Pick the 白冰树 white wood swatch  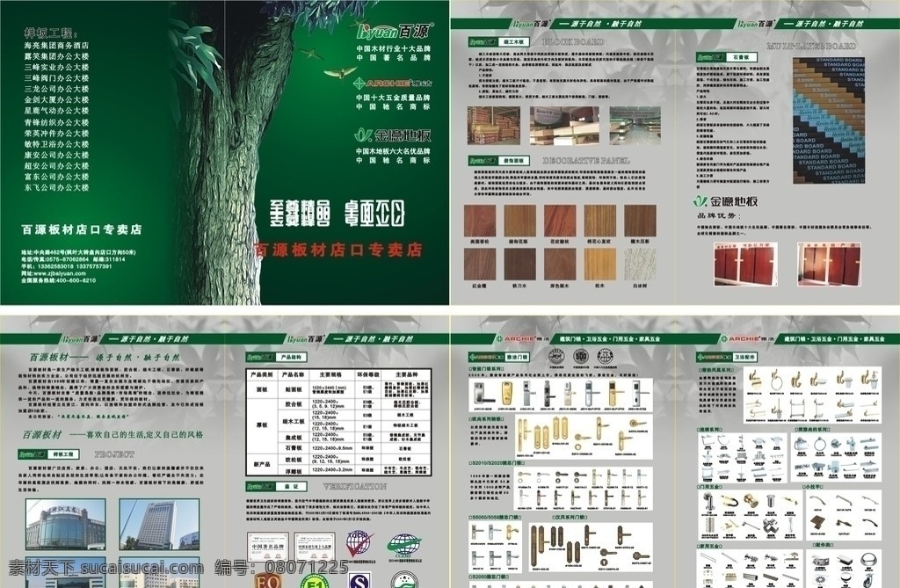click(642, 263)
